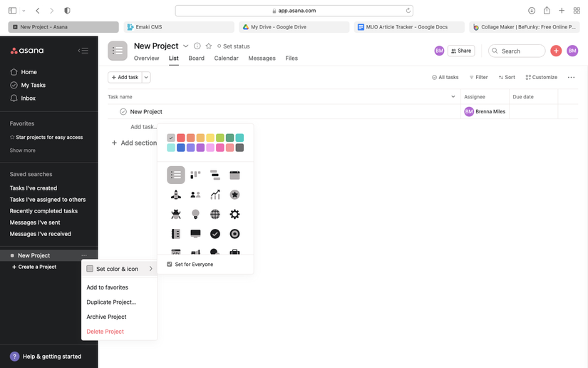Open the Add task dropdown arrow
Viewport: 588px width, 368px height.
147,77
